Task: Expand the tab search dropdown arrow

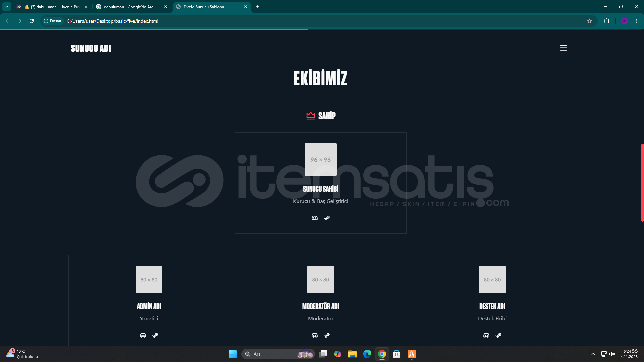Action: (x=7, y=7)
